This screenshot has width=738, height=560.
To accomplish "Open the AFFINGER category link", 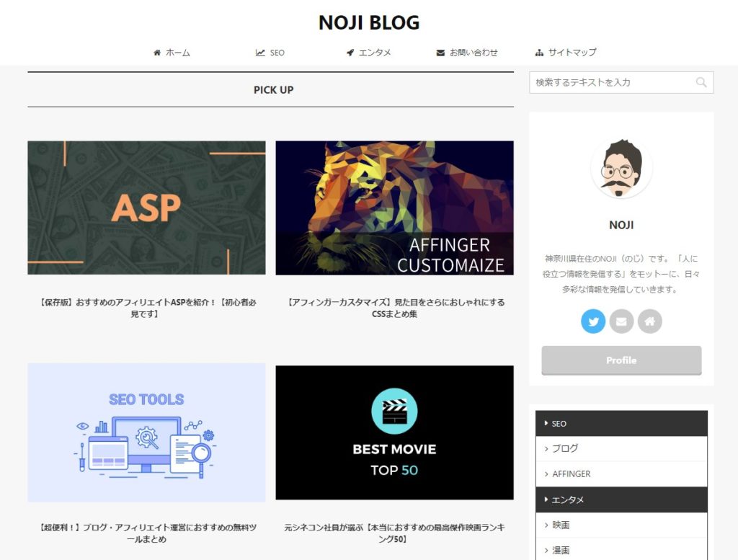I will pyautogui.click(x=571, y=474).
